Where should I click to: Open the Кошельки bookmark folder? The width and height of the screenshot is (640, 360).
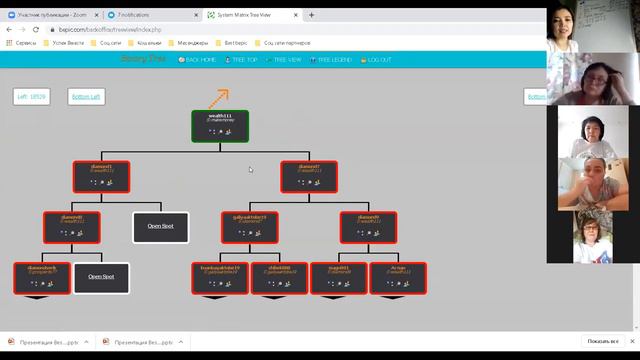click(145, 43)
